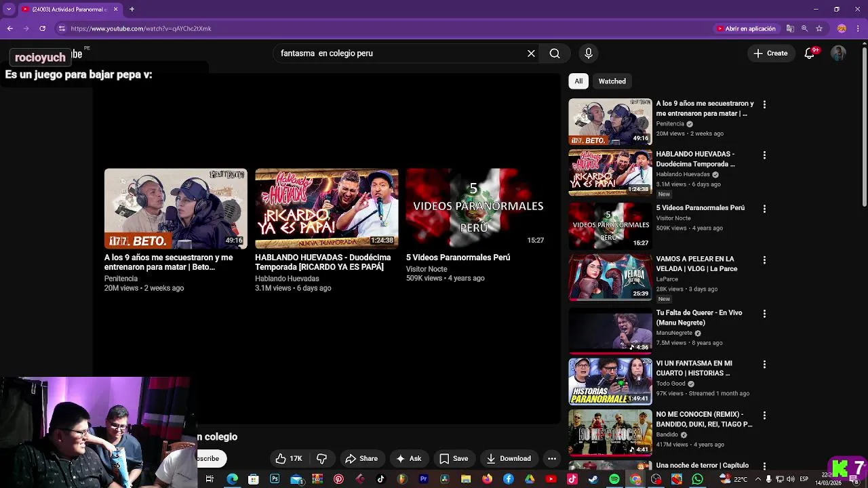Open more actions under the video
868x488 pixels.
point(552,459)
